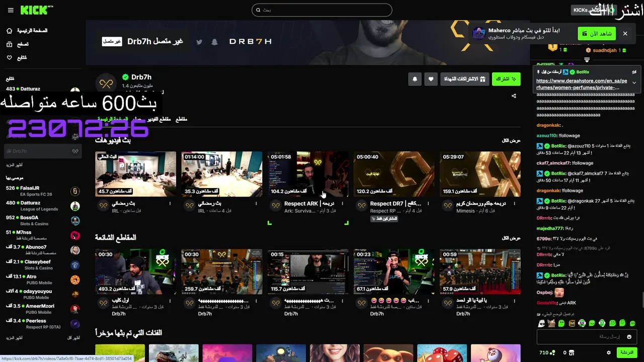Open video options for Mimesis video
Viewport: 644px width, 362px height.
[x=514, y=204]
